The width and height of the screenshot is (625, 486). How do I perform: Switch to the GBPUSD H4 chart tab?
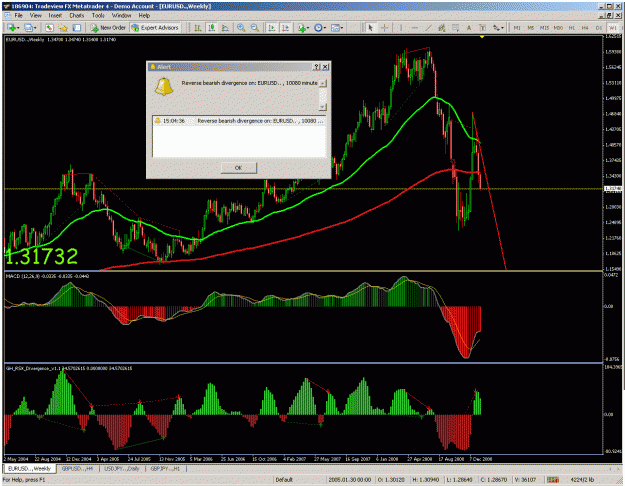point(77,468)
